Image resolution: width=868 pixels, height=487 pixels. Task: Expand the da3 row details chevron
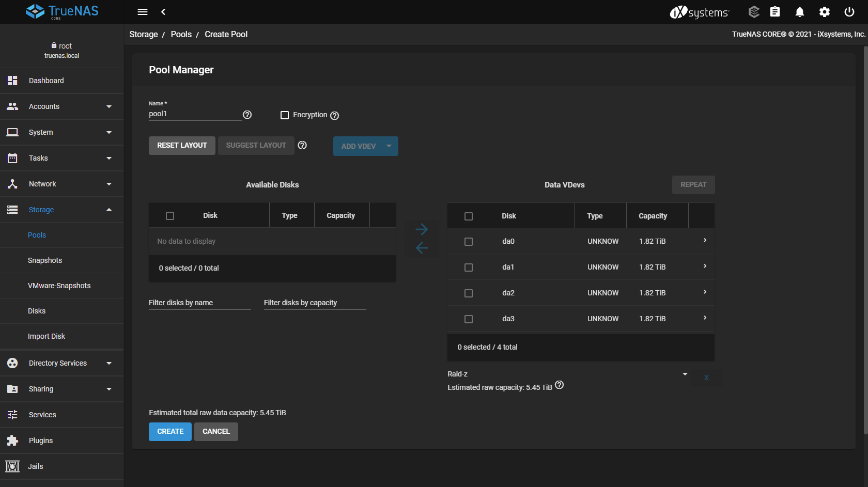click(705, 318)
